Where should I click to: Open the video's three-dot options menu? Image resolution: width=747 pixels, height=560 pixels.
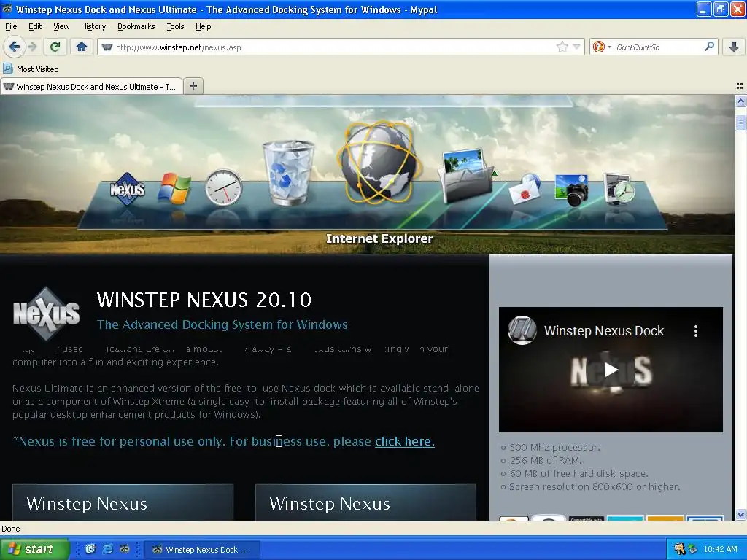695,331
